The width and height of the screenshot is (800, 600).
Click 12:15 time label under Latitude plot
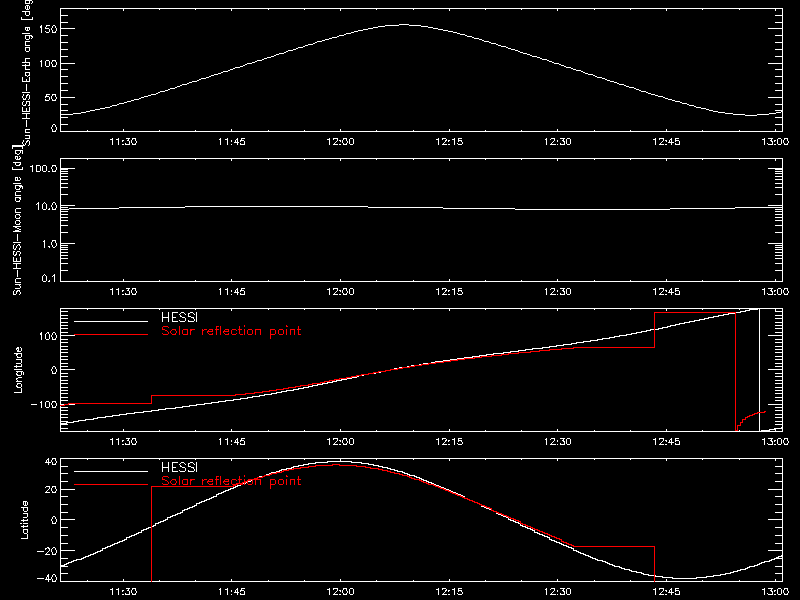pos(449,592)
